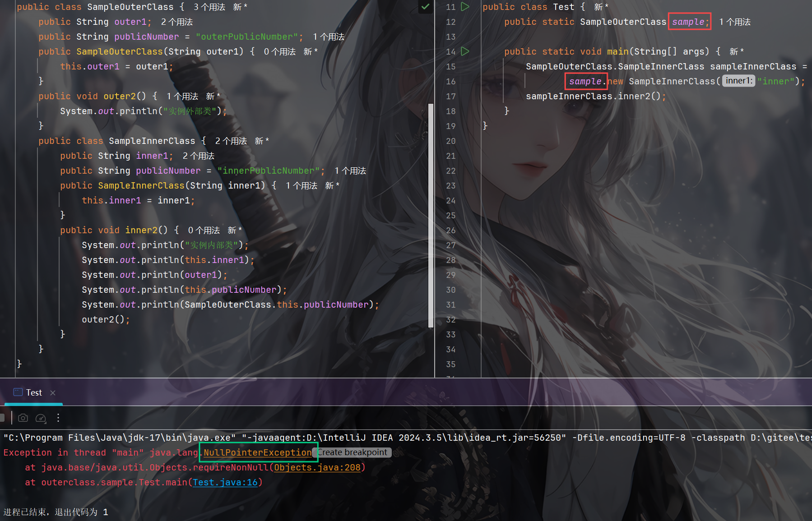The height and width of the screenshot is (521, 812).
Task: Click 0个用法 hint on SampleOuterClass constructor
Action: [x=280, y=52]
